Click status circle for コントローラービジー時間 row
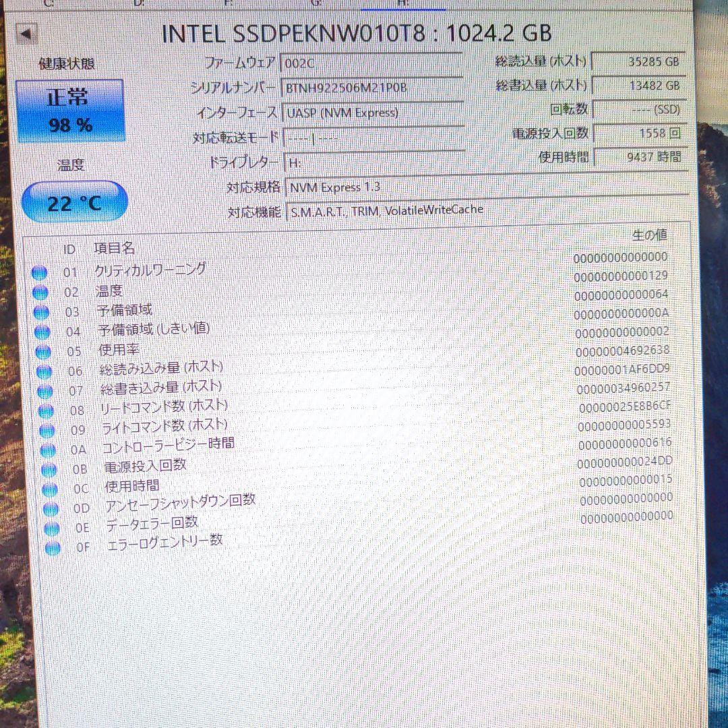728x728 pixels. (48, 450)
